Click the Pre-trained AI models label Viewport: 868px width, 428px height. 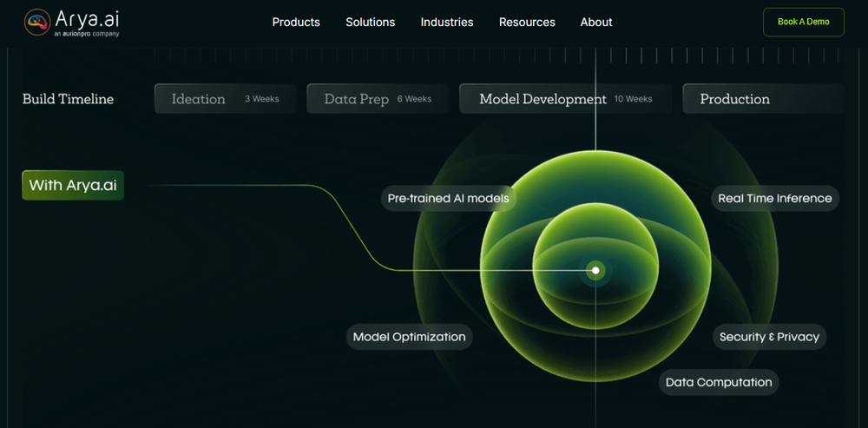tap(449, 198)
